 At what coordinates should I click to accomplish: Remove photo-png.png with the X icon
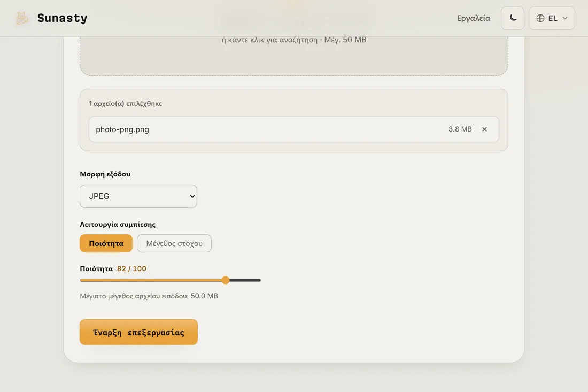[x=484, y=129]
